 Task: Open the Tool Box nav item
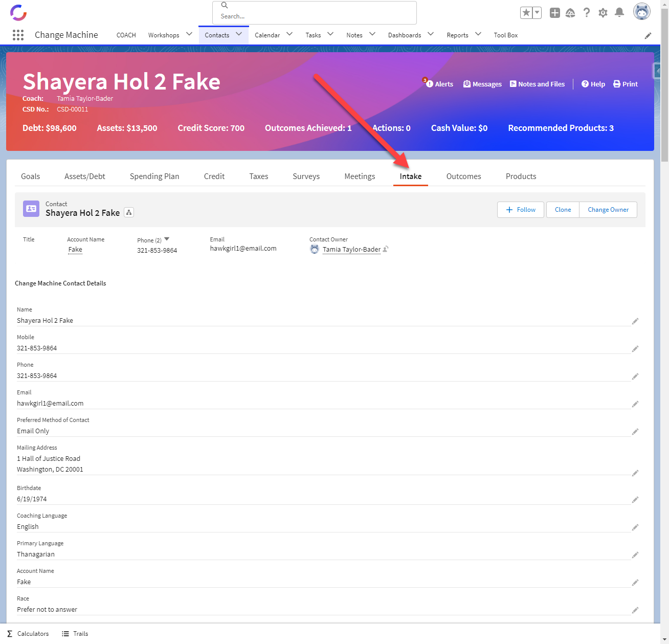pyautogui.click(x=506, y=35)
